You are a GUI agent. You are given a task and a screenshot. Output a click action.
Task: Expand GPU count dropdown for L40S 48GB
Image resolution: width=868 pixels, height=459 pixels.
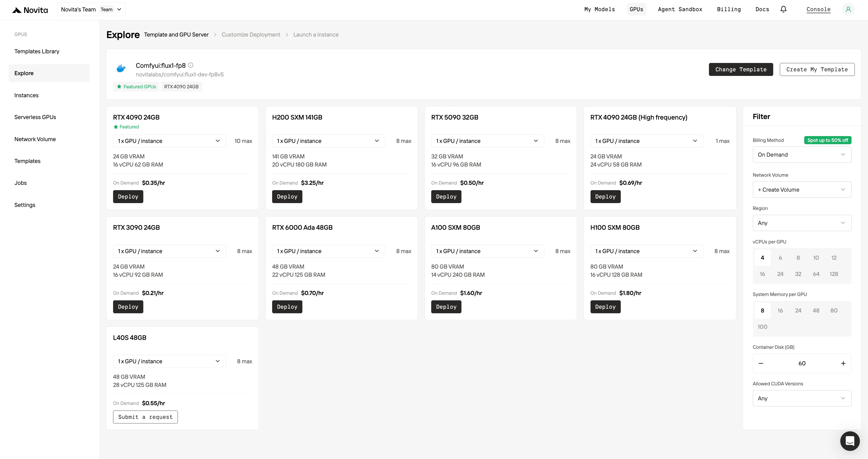point(169,361)
